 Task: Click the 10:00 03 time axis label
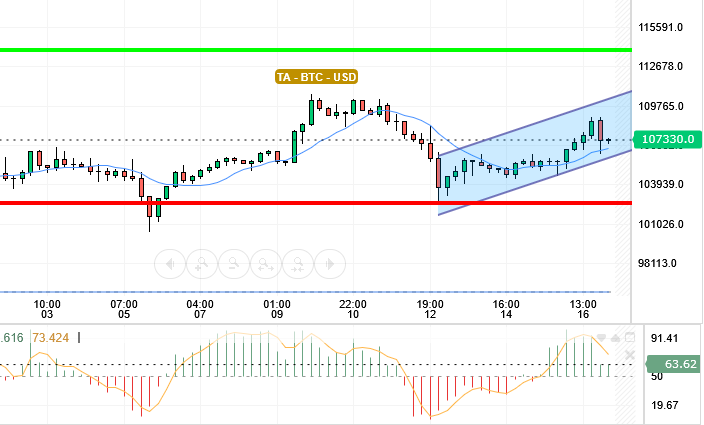(47, 309)
